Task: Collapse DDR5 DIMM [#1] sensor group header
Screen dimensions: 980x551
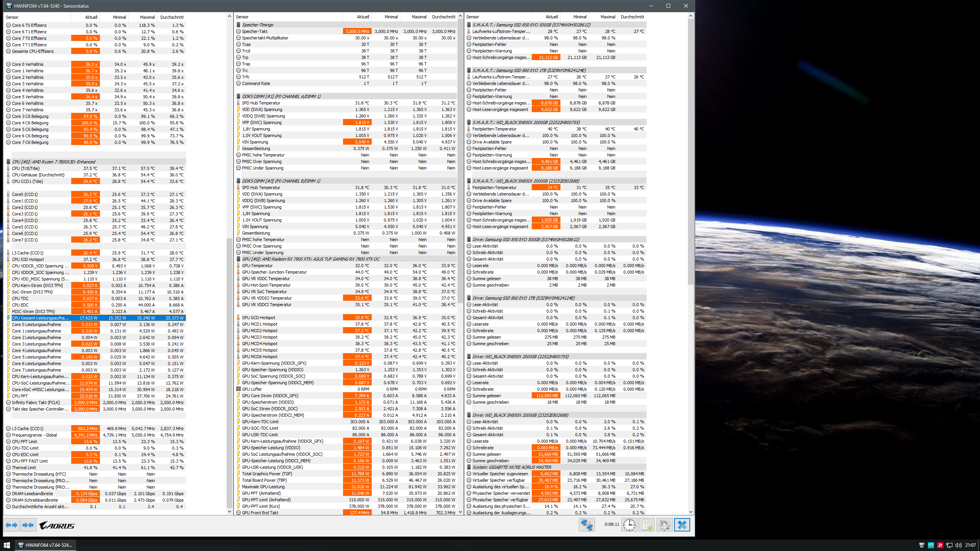Action: pos(281,96)
